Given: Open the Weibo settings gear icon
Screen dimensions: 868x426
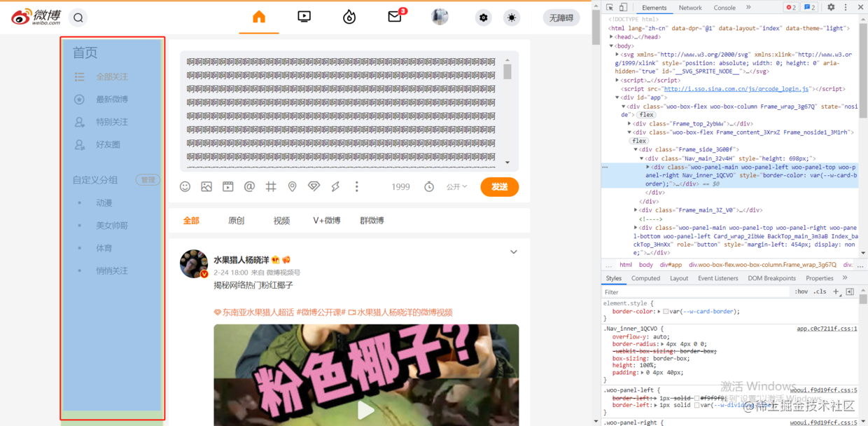Looking at the screenshot, I should point(483,18).
